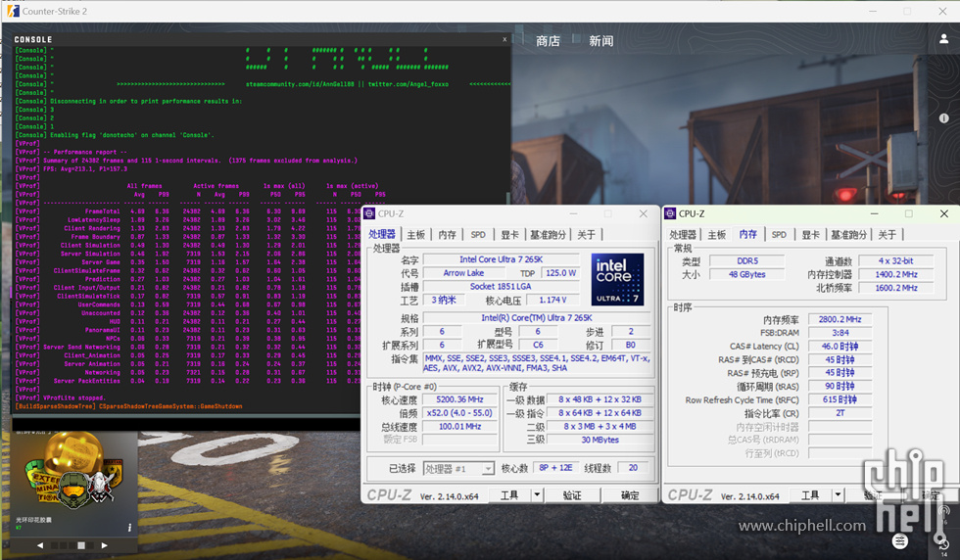Click the 'FPS: Avg=213.1, P1=157.3' console line
Screen dimensions: 960x560
[85, 169]
